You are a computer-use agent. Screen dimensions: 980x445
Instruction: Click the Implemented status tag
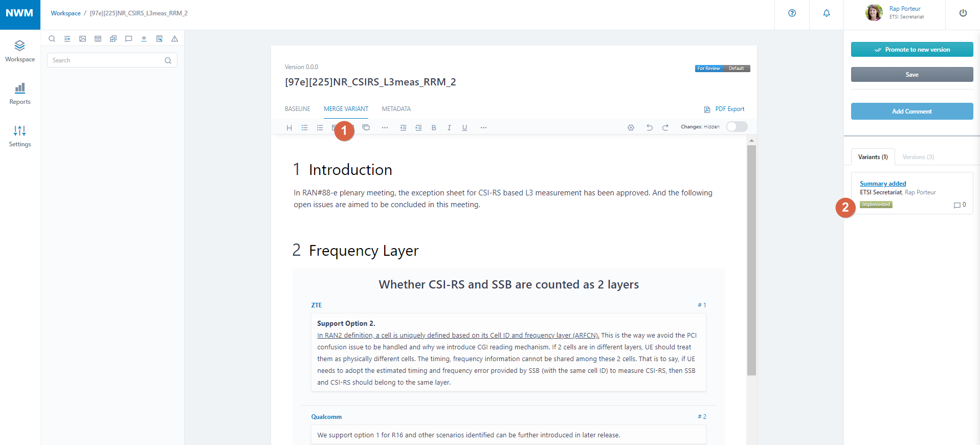[x=876, y=205]
